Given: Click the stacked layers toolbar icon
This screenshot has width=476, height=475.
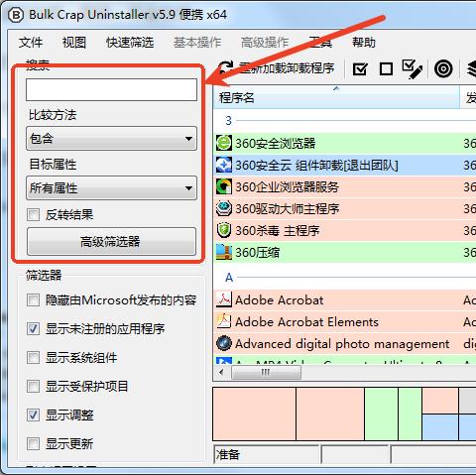Looking at the screenshot, I should tap(472, 68).
